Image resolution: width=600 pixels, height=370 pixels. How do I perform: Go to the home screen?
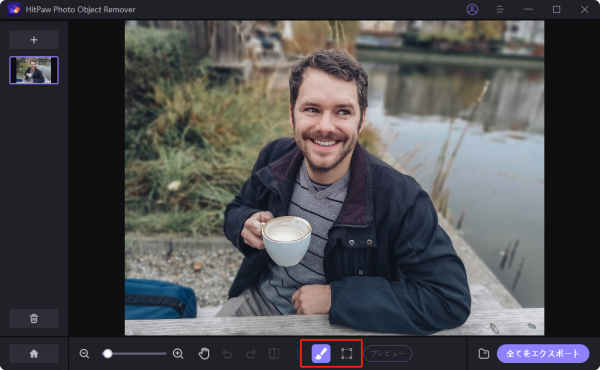[34, 354]
